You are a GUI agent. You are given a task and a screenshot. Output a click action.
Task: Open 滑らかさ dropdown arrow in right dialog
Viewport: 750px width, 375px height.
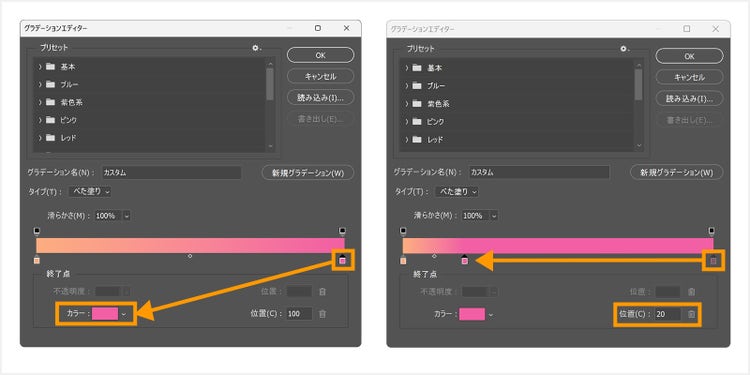click(x=494, y=216)
